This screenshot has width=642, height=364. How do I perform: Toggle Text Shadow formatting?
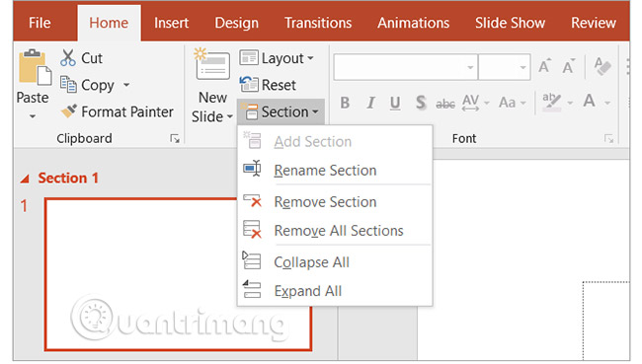pyautogui.click(x=421, y=103)
